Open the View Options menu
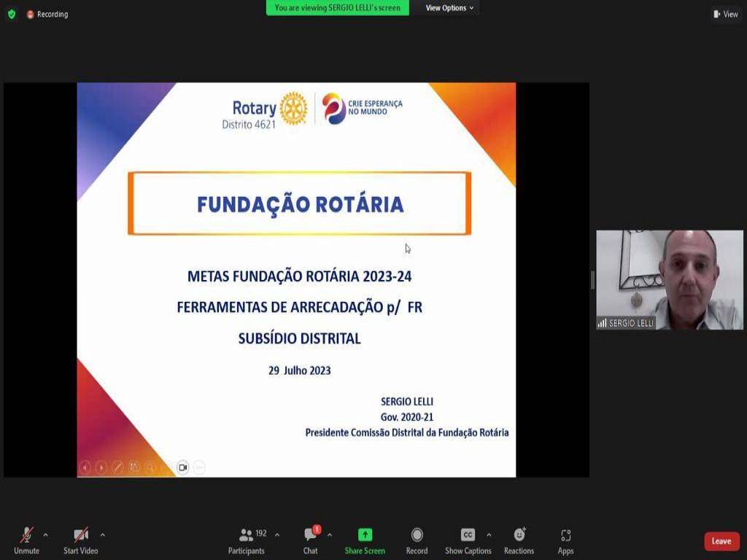Viewport: 747px width, 560px height. click(x=449, y=8)
